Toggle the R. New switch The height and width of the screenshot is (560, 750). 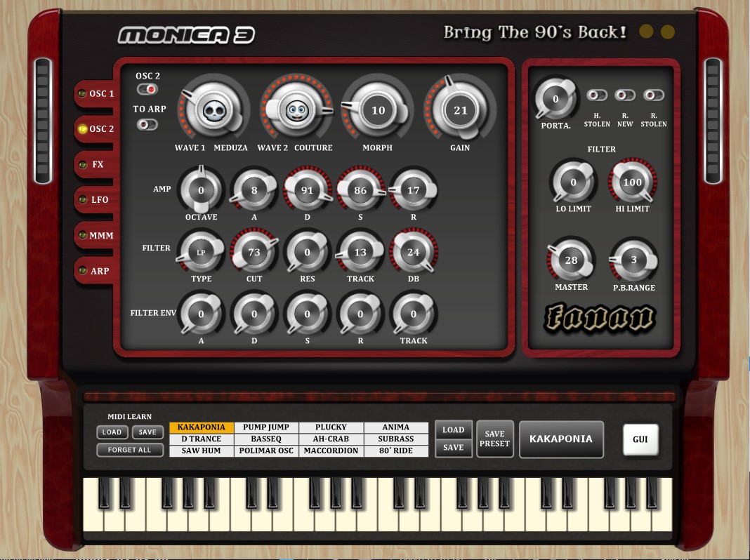[625, 95]
